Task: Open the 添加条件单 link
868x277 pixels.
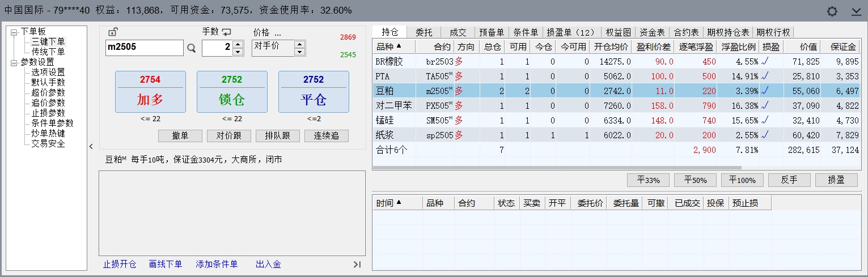Action: (x=217, y=265)
